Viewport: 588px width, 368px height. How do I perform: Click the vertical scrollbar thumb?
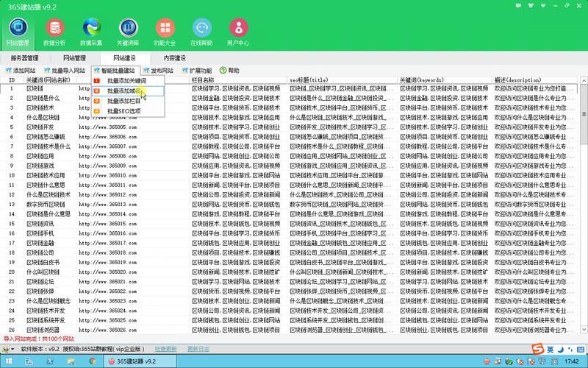tap(584, 113)
